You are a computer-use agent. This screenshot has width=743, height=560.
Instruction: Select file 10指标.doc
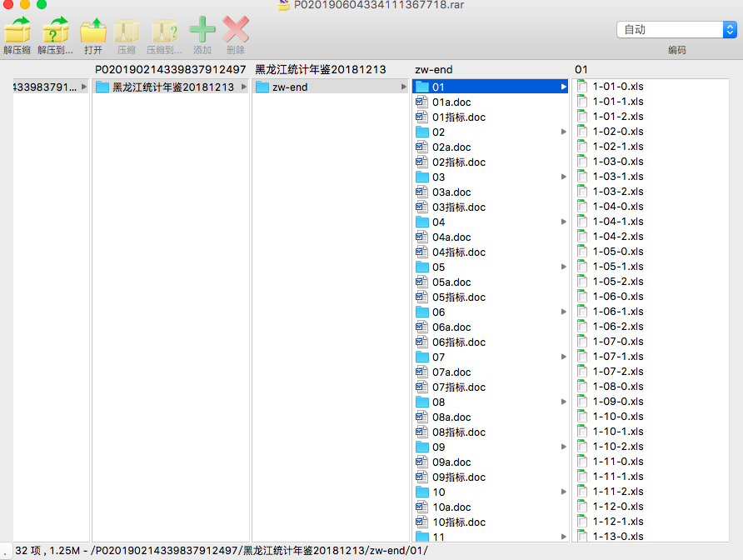(491, 522)
